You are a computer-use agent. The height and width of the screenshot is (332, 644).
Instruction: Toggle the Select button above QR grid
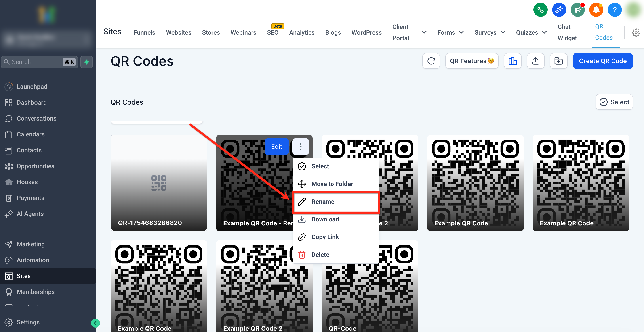pyautogui.click(x=614, y=102)
